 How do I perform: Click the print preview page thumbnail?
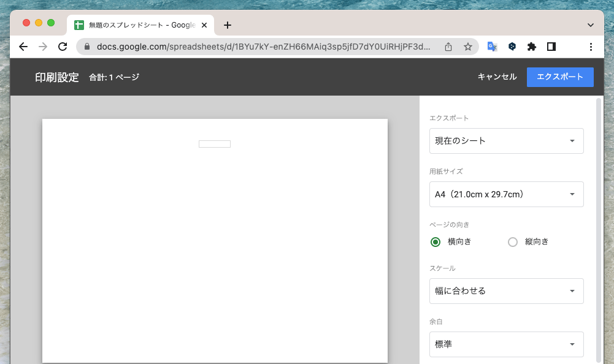click(215, 241)
